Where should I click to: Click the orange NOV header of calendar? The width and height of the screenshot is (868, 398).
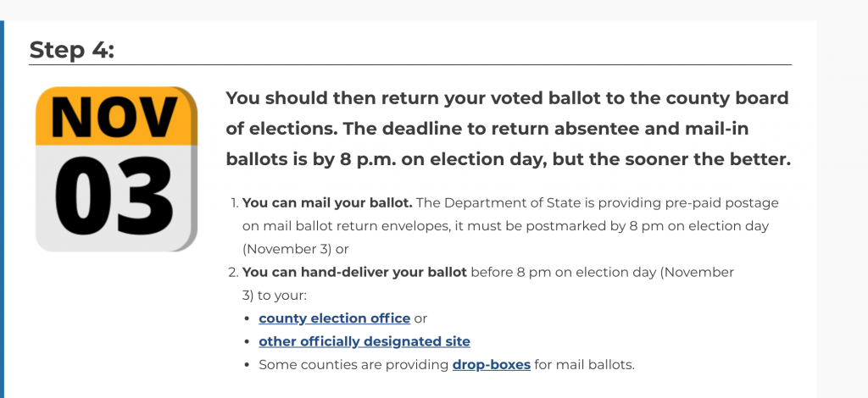115,117
